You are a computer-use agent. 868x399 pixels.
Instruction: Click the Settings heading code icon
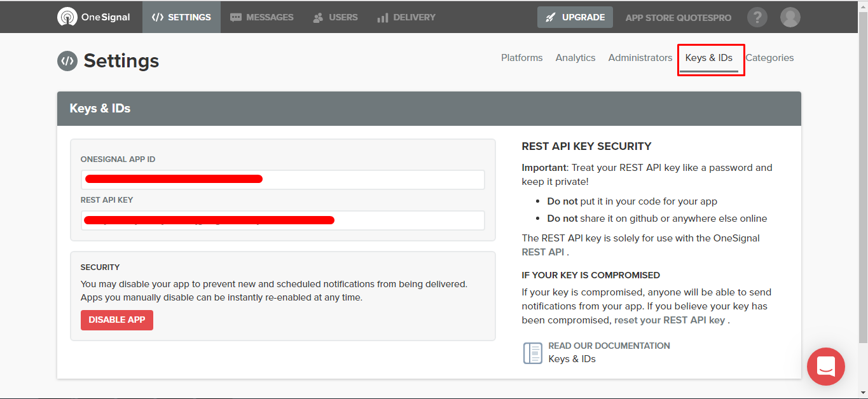(x=67, y=61)
